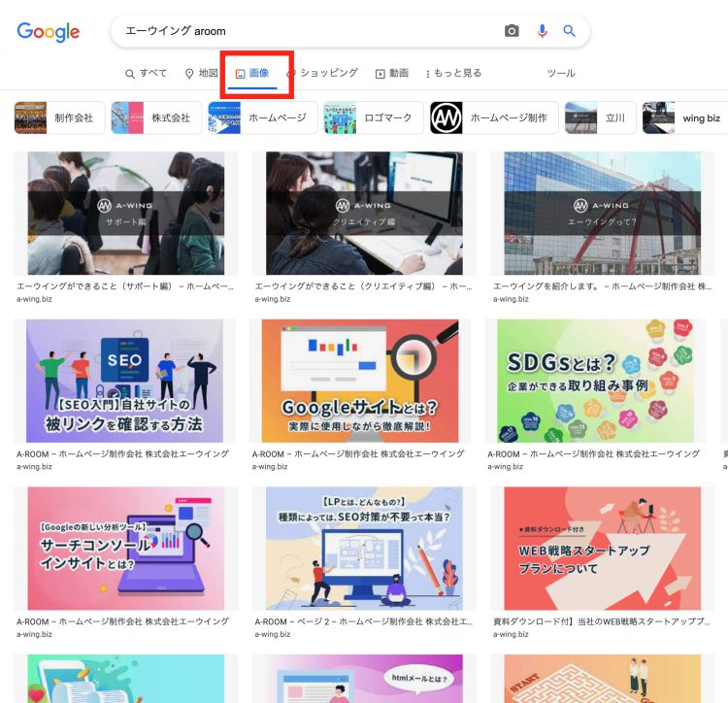Switch to the 地図 tab
728x703 pixels.
pyautogui.click(x=202, y=74)
